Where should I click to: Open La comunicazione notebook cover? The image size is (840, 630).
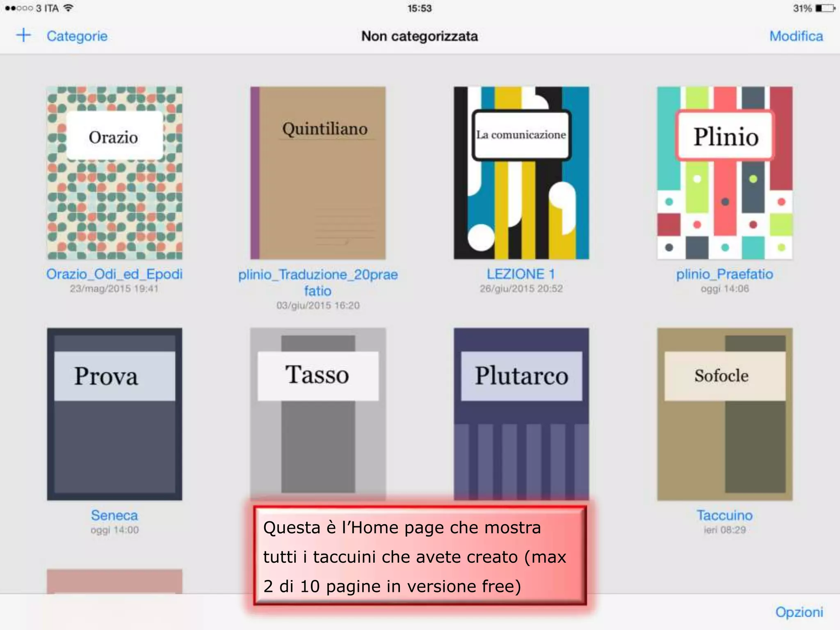click(x=521, y=173)
